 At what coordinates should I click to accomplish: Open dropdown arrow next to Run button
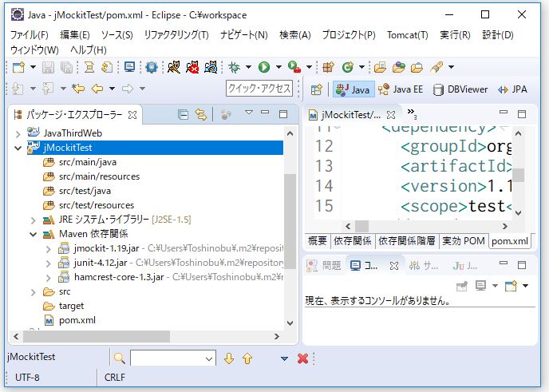click(x=278, y=67)
